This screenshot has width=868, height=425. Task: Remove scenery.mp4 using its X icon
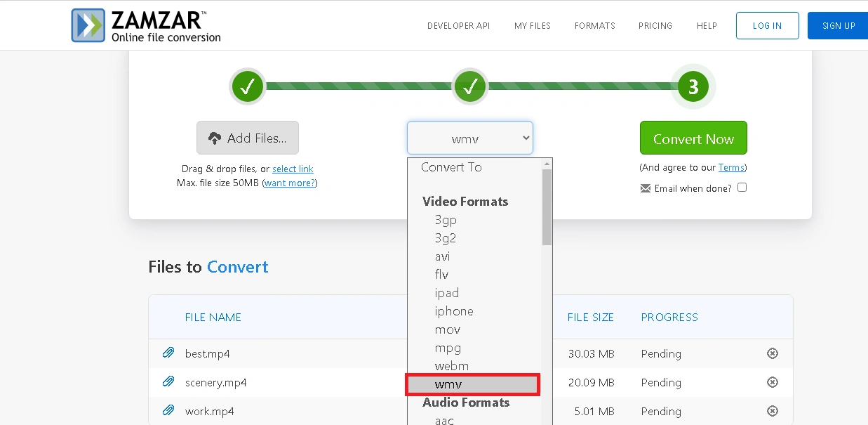(773, 382)
